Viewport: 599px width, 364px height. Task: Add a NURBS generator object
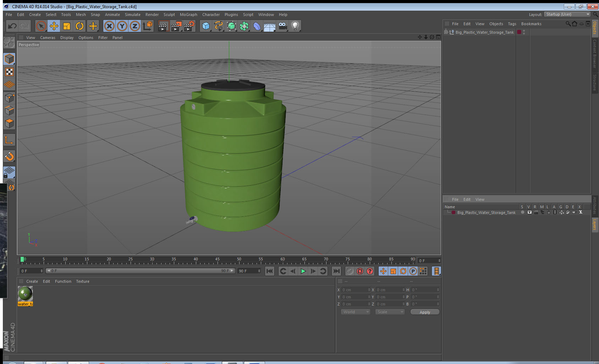pos(231,26)
